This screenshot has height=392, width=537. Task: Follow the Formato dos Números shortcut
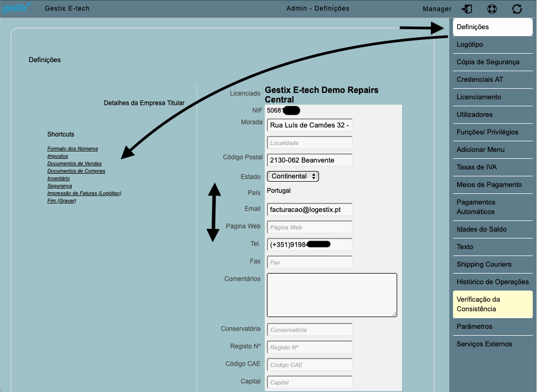point(73,148)
